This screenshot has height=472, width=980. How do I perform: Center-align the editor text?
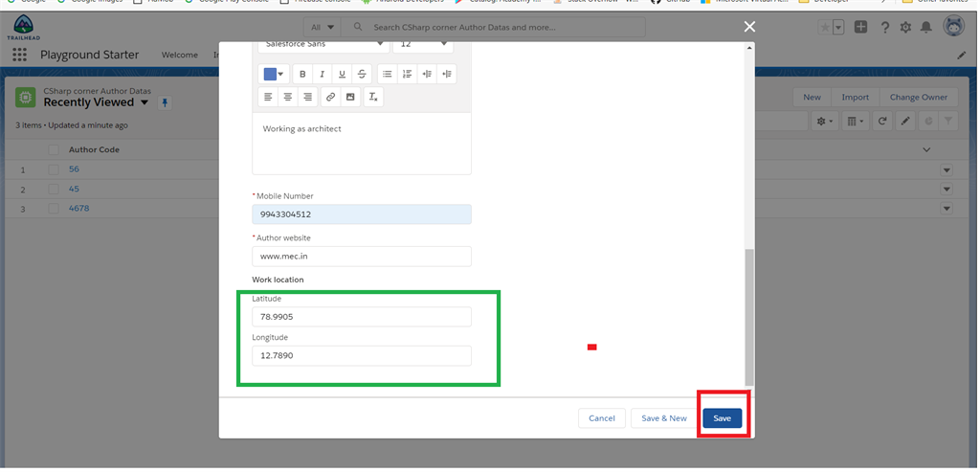tap(288, 97)
